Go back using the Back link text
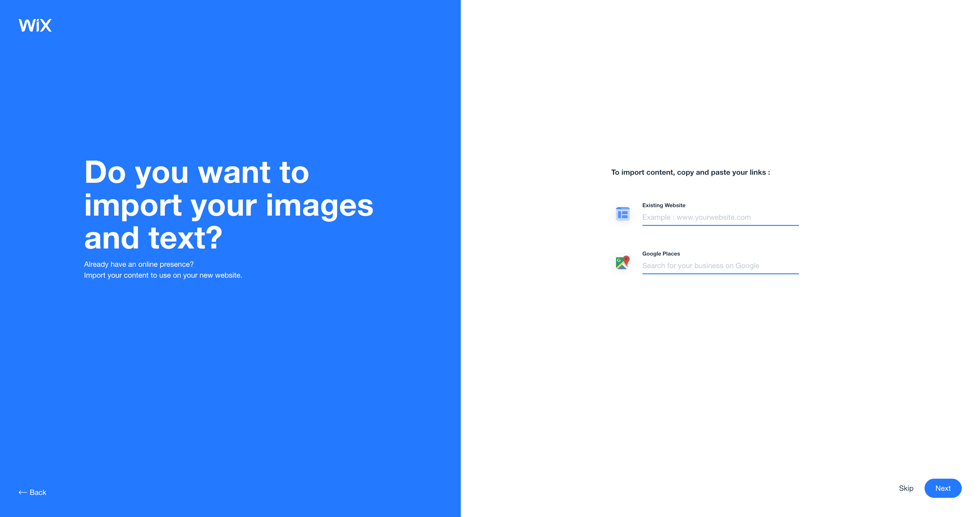Screen dimensions: 980x517 pyautogui.click(x=38, y=492)
